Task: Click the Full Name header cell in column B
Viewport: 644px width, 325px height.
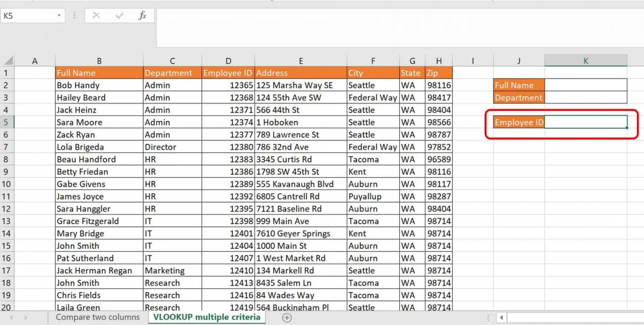Action: [x=99, y=73]
